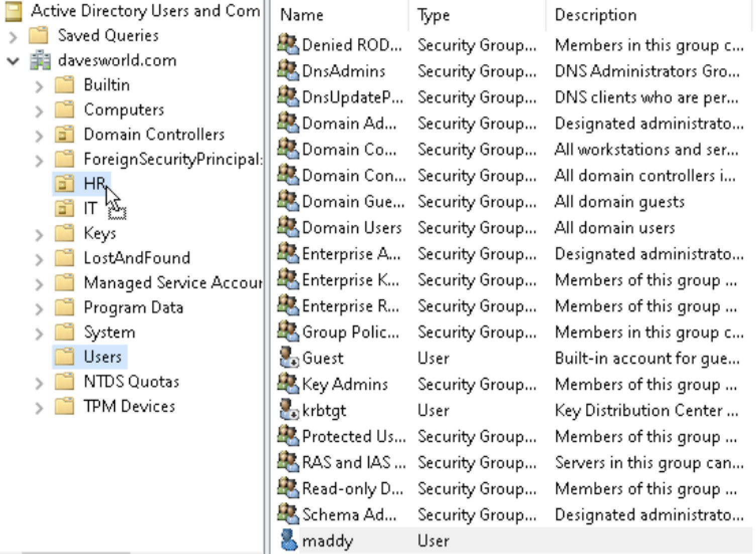The width and height of the screenshot is (756, 554).
Task: Click the Domain Con... group icon
Action: pos(288,175)
